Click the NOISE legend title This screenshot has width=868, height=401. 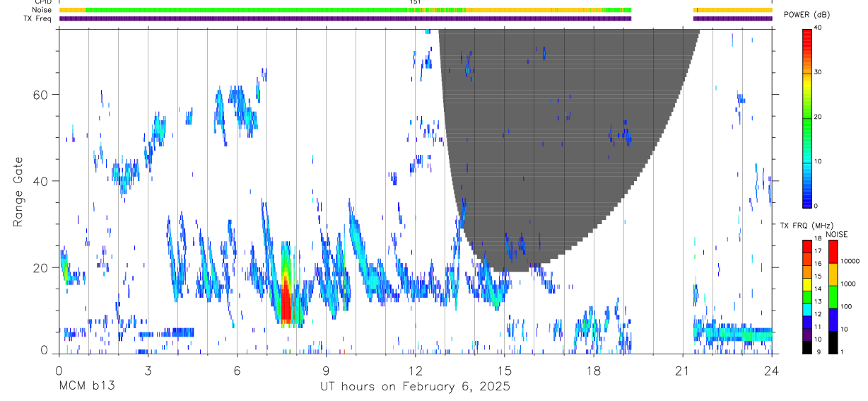pyautogui.click(x=836, y=234)
